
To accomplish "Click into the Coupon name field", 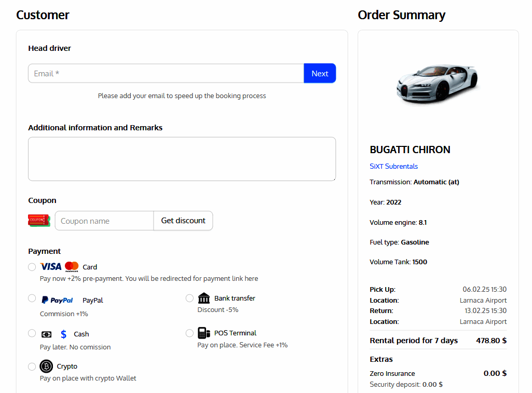I will (x=104, y=221).
